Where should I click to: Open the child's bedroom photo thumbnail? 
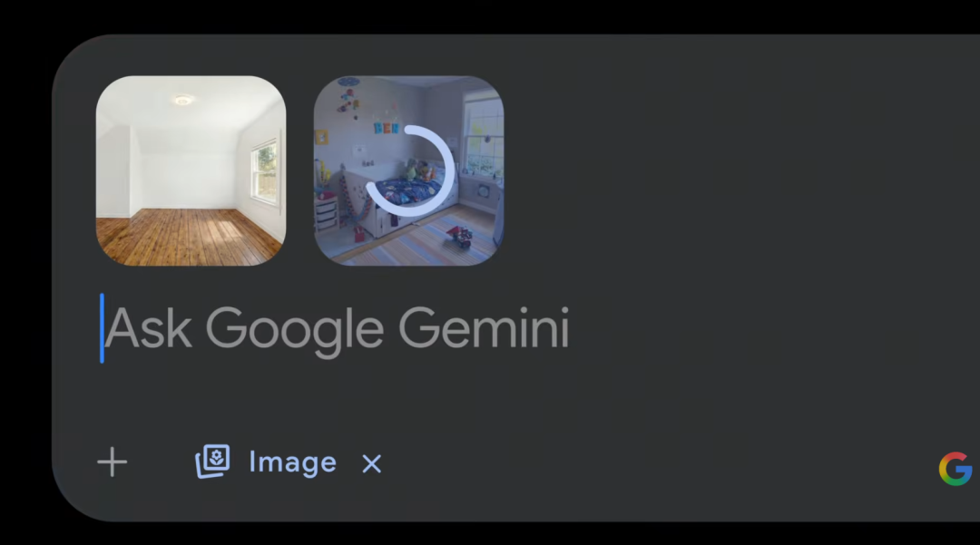point(408,171)
